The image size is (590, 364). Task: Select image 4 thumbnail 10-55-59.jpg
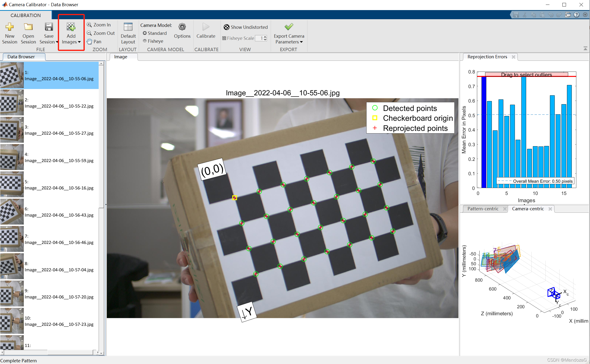coord(12,158)
